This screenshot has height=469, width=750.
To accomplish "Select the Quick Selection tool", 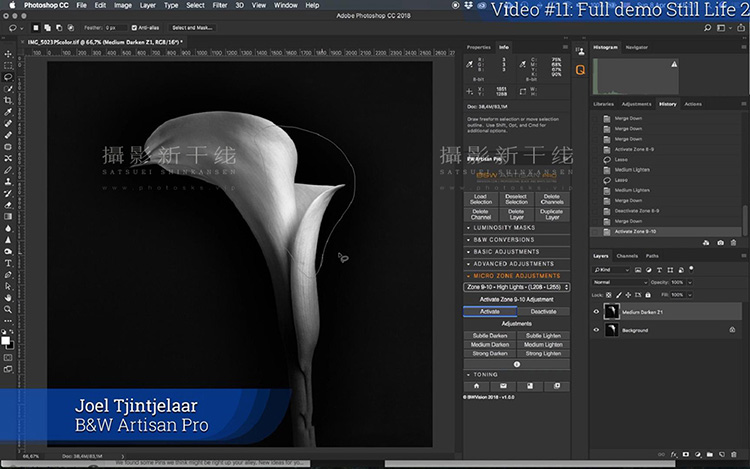I will (x=8, y=89).
